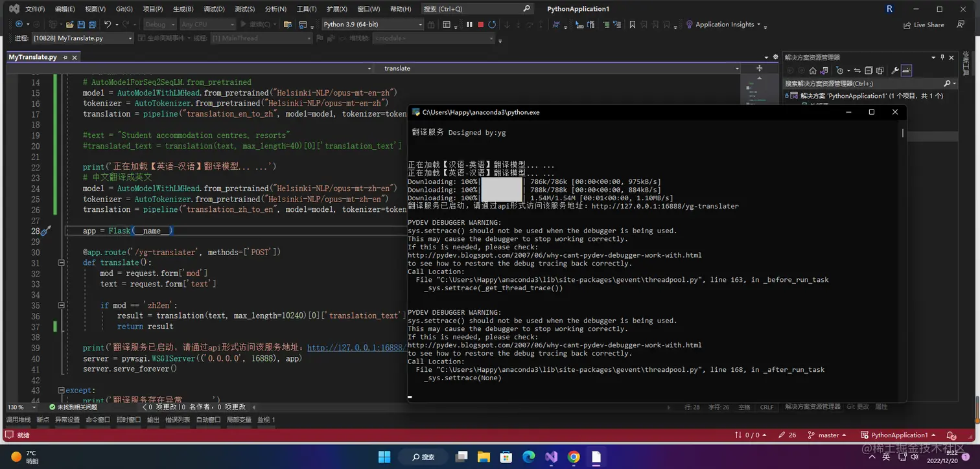Pause the debugger with break all icon

pyautogui.click(x=469, y=25)
